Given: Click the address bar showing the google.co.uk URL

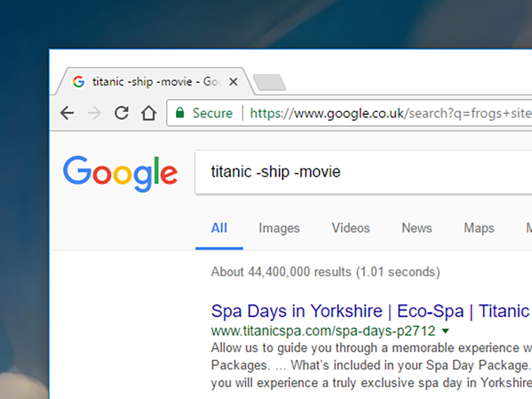Looking at the screenshot, I should (390, 113).
